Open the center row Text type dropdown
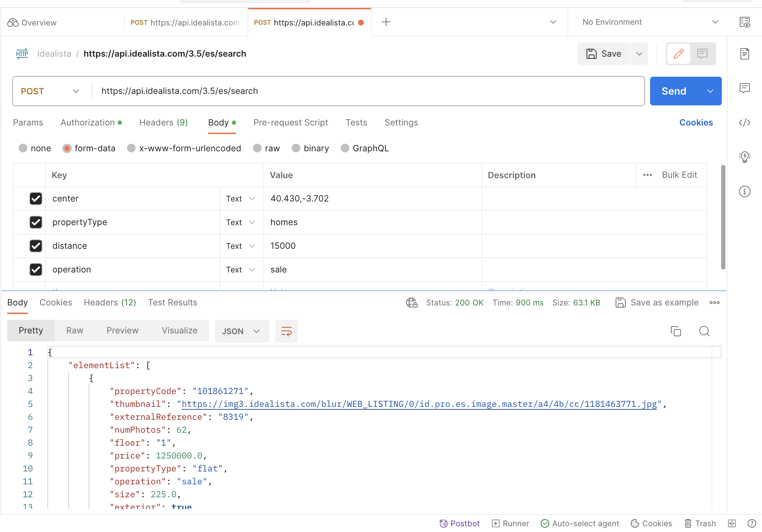 pos(240,199)
